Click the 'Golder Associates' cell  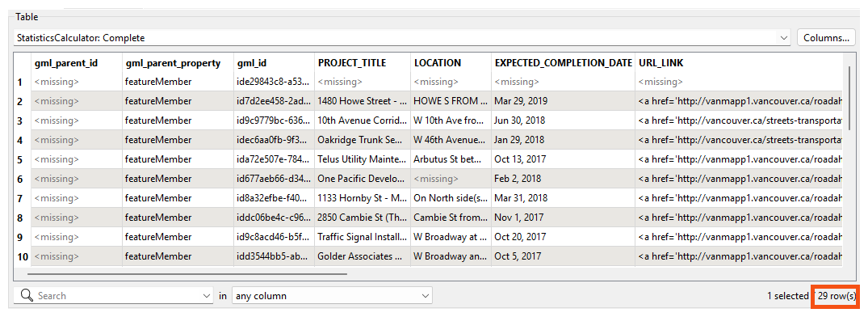coord(363,256)
